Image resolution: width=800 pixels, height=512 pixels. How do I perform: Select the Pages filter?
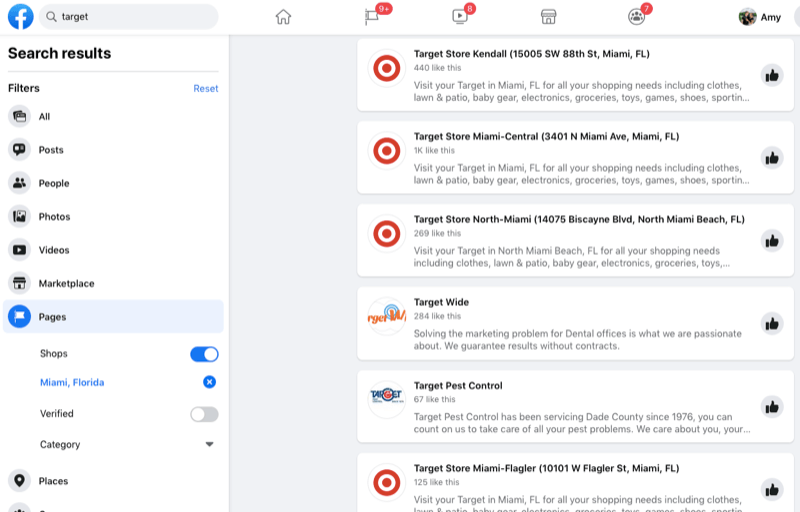(x=113, y=317)
